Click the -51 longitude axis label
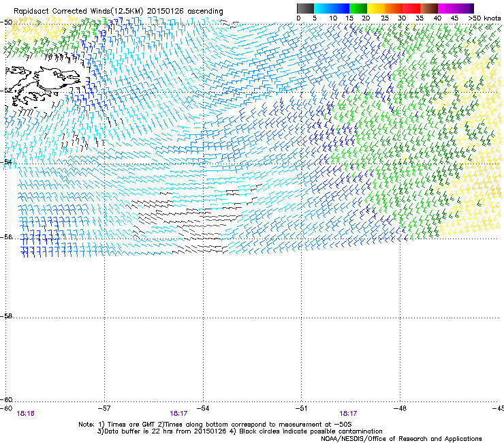Viewport: 504px width, 443px height. click(301, 408)
